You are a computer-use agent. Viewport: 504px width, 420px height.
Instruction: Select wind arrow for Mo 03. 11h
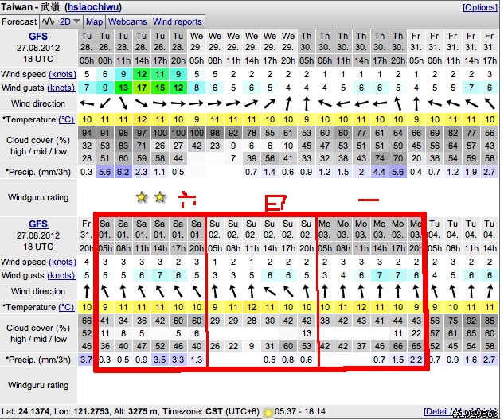click(x=361, y=291)
